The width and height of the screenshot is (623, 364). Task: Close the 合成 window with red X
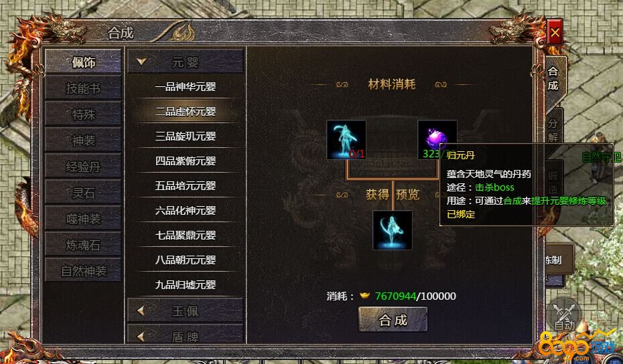[555, 32]
